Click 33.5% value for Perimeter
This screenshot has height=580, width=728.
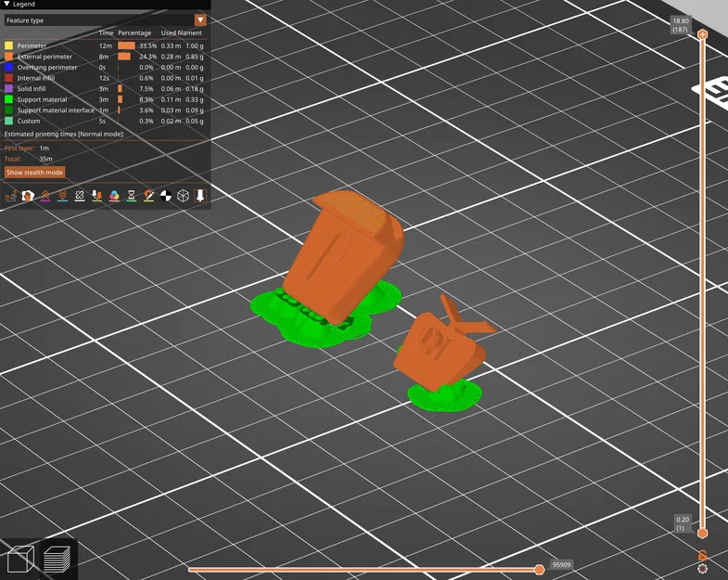(147, 45)
